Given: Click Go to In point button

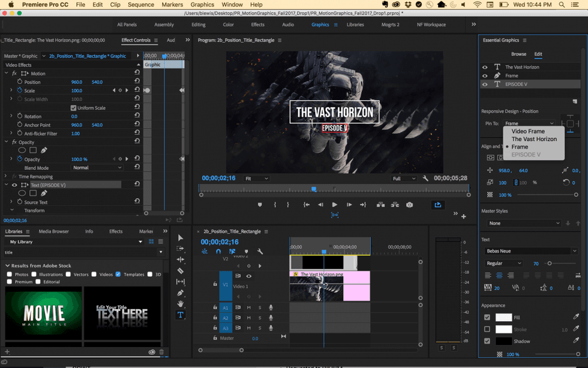Looking at the screenshot, I should point(307,205).
